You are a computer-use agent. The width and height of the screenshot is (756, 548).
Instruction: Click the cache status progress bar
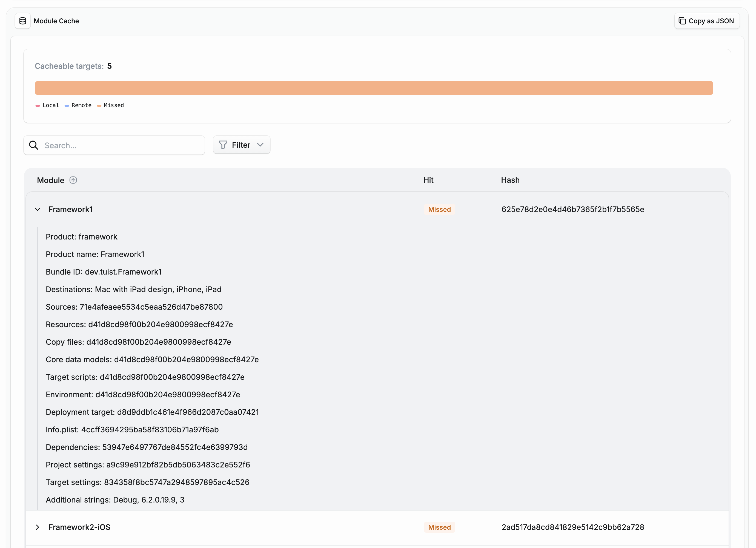click(x=374, y=88)
